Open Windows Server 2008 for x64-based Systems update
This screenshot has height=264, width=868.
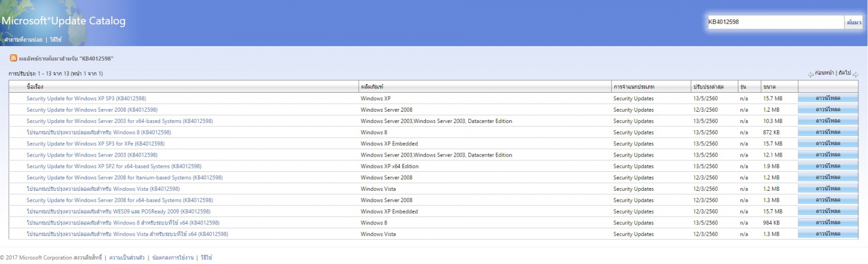pyautogui.click(x=120, y=200)
